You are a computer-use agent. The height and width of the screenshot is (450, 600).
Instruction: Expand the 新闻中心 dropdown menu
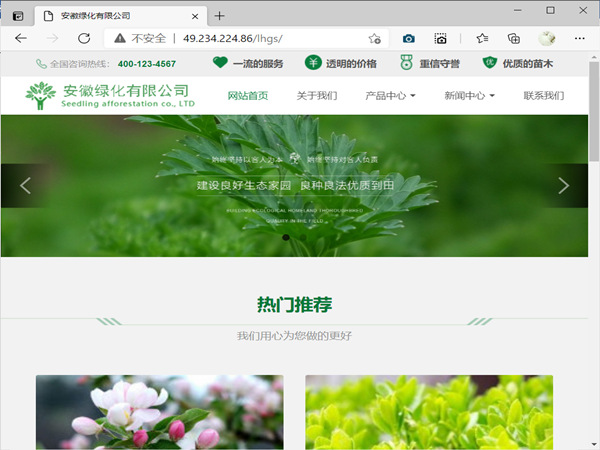(470, 96)
